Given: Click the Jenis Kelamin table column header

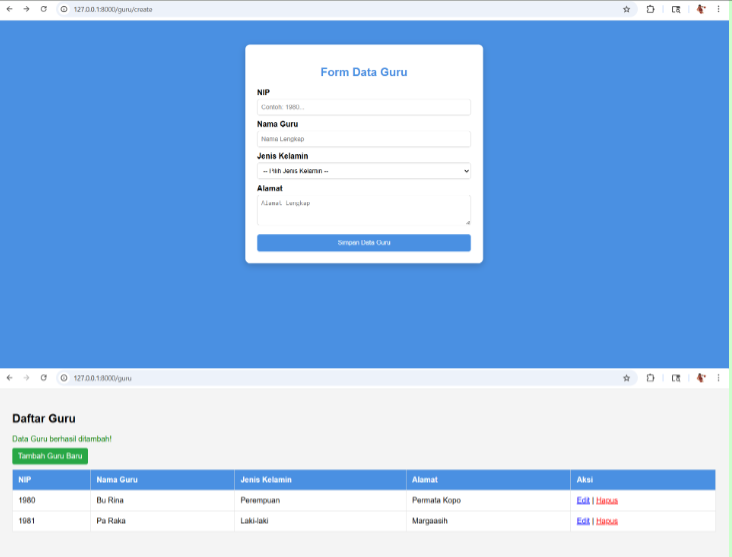Looking at the screenshot, I should pyautogui.click(x=320, y=479).
